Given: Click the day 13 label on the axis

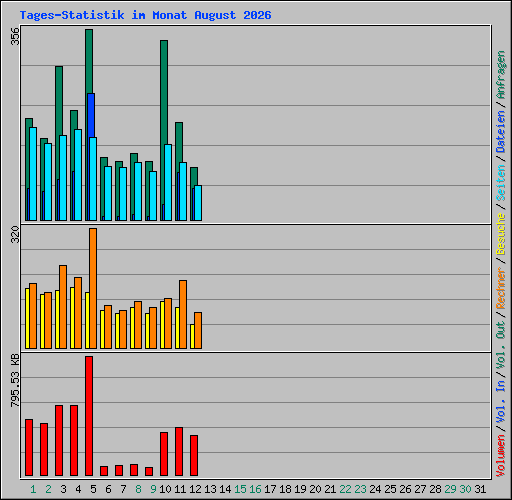Looking at the screenshot, I should 210,489.
